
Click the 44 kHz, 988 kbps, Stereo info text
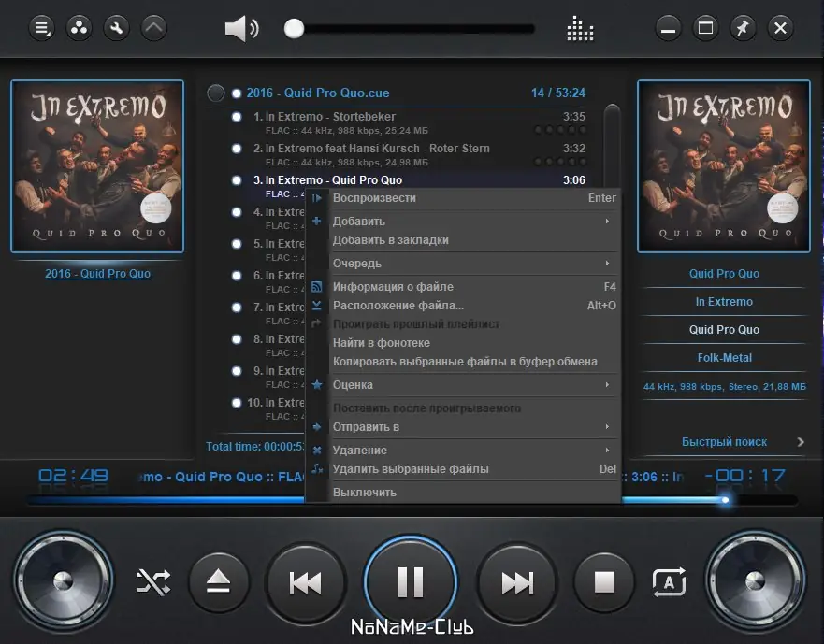724,387
